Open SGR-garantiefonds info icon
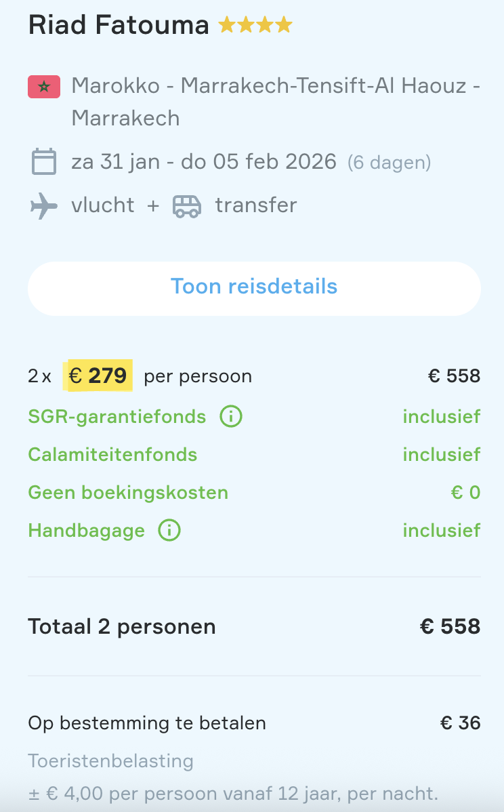Viewport: 504px width, 812px height. point(231,416)
